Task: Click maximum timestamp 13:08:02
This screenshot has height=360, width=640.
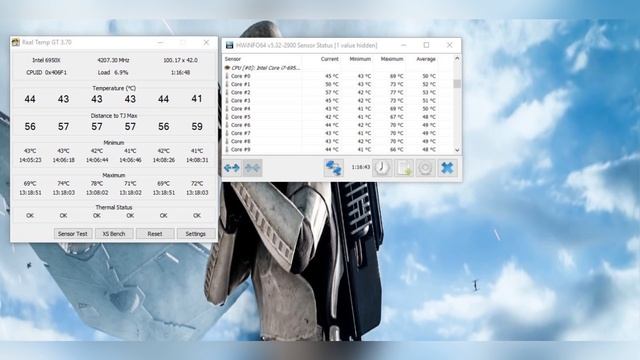Action: pyautogui.click(x=97, y=192)
